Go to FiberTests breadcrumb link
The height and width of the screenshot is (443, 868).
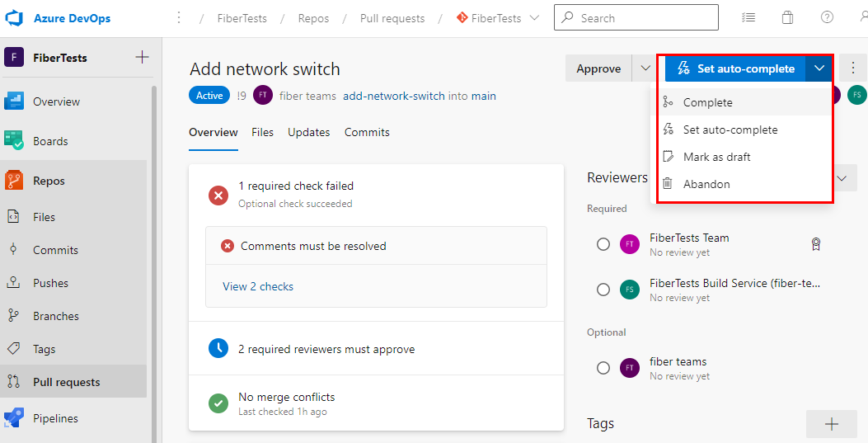pos(242,18)
